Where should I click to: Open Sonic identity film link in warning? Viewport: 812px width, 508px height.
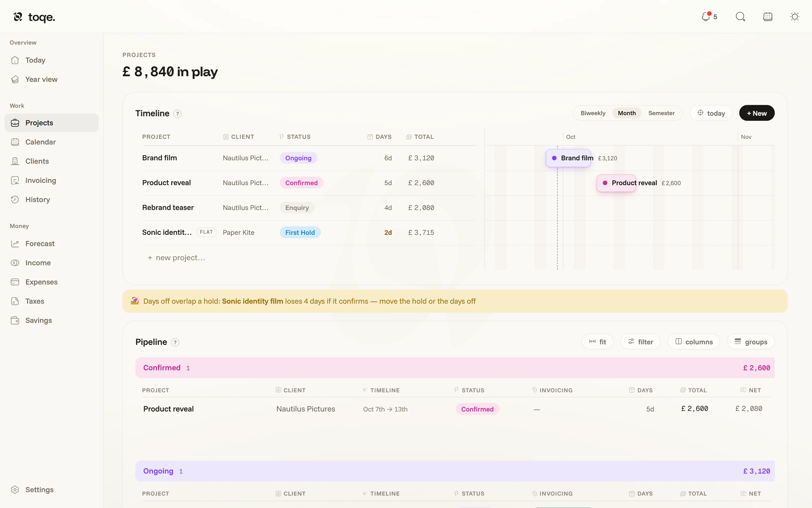[252, 301]
